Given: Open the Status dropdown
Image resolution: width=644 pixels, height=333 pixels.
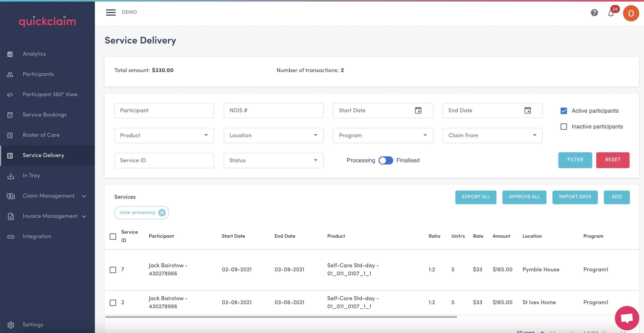Looking at the screenshot, I should (273, 160).
